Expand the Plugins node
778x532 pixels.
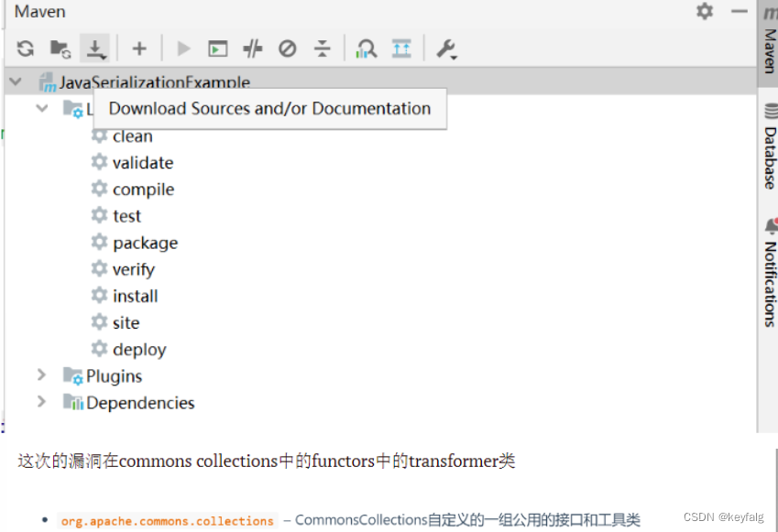tap(41, 375)
